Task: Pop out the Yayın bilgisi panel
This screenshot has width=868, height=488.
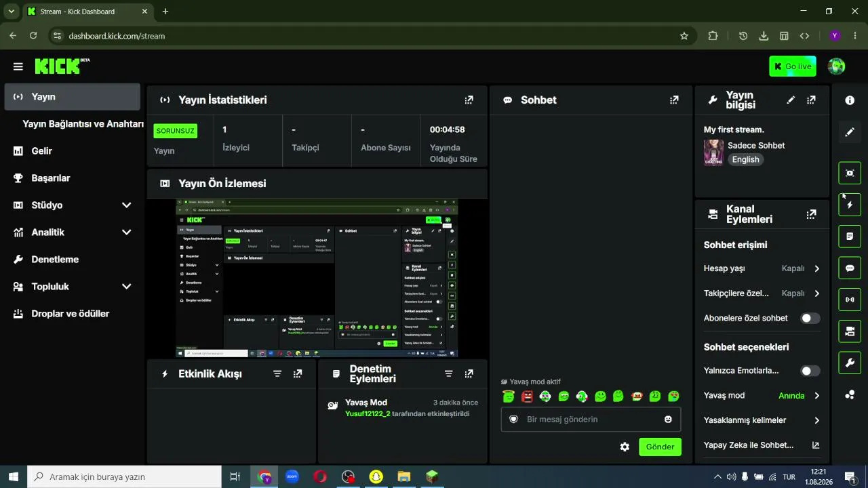Action: (x=811, y=100)
